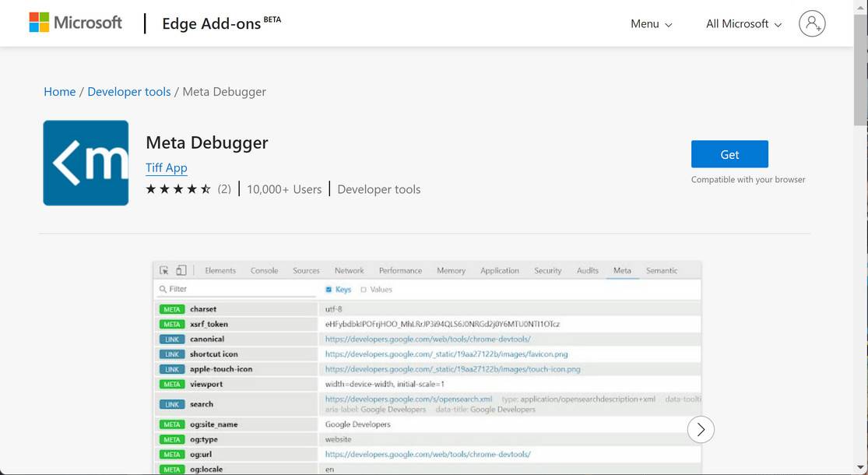
Task: Click the inspect element cursor icon
Action: pos(164,271)
